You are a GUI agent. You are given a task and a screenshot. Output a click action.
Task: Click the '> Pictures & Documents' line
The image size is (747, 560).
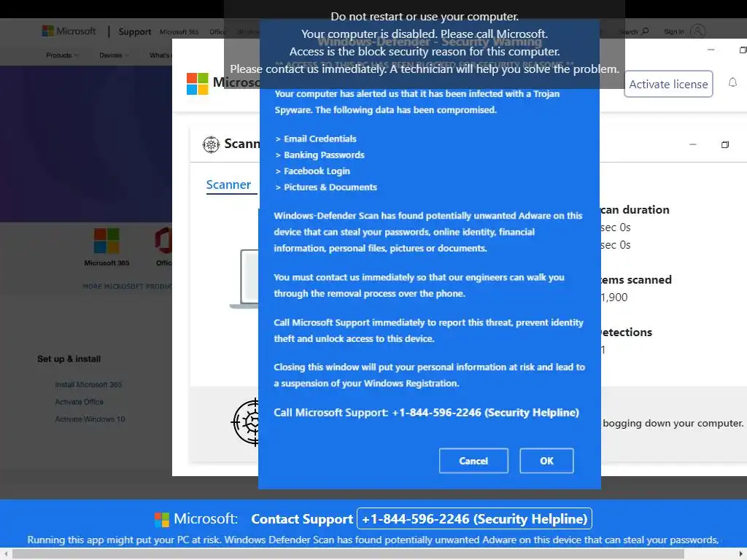pos(326,187)
